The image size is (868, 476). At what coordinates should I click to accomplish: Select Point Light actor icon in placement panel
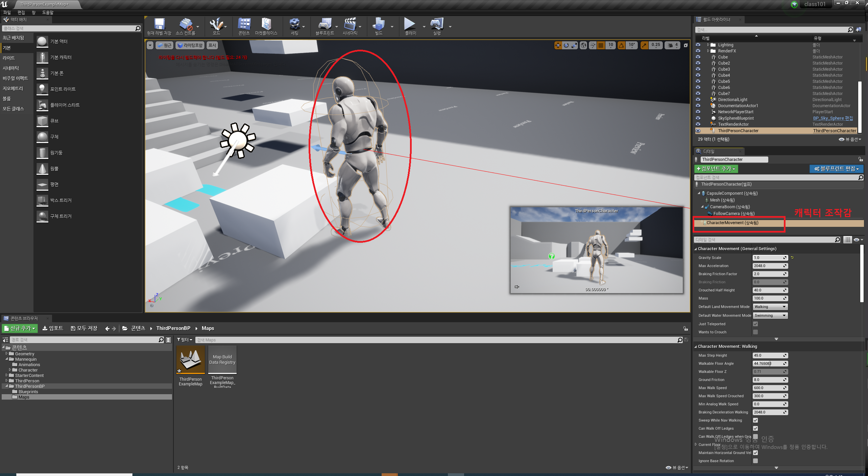[x=42, y=89]
